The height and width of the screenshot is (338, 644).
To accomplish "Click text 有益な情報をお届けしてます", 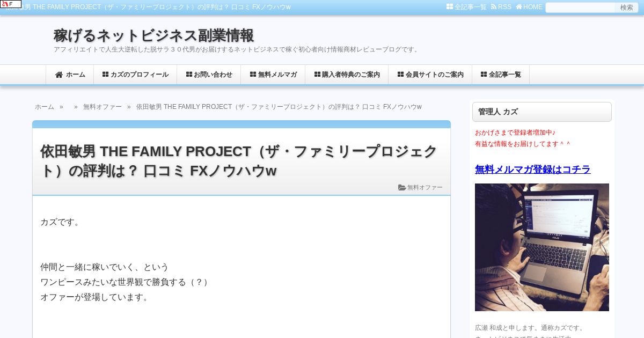I will click(x=523, y=144).
